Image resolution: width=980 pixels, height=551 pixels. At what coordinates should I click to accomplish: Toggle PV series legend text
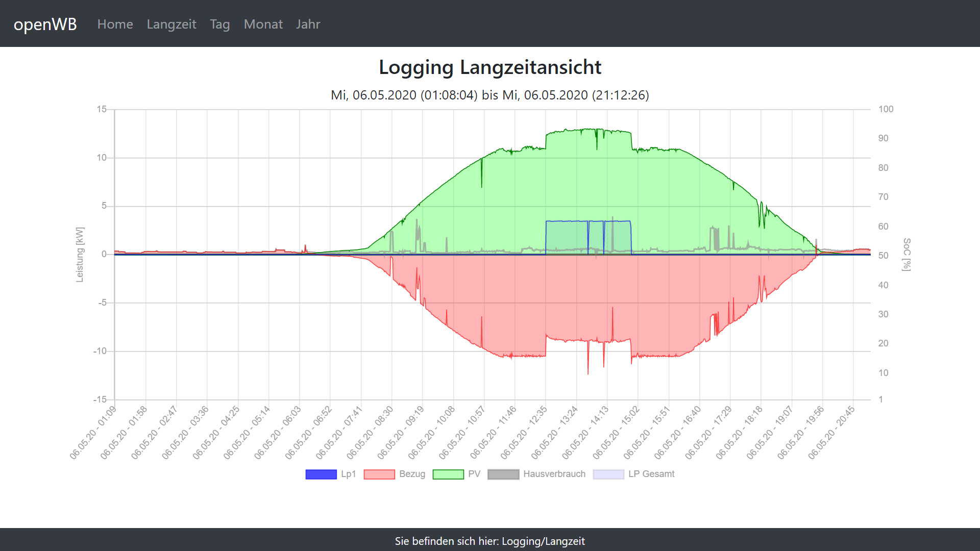click(x=474, y=474)
